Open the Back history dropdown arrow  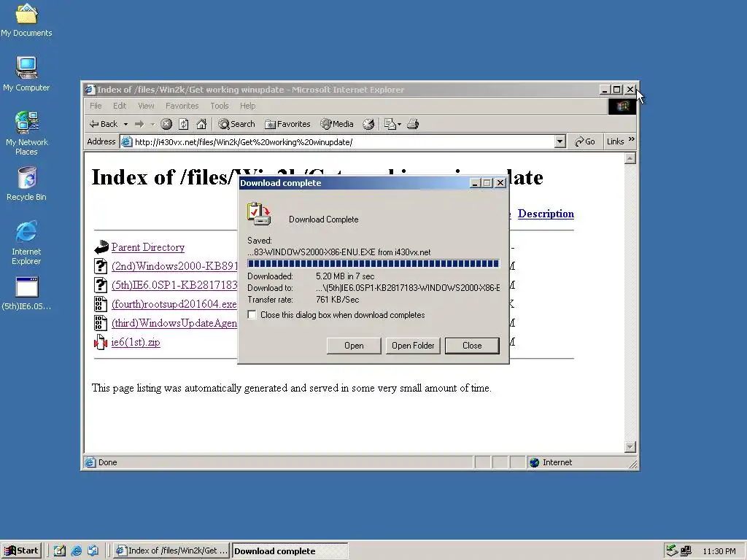(125, 124)
